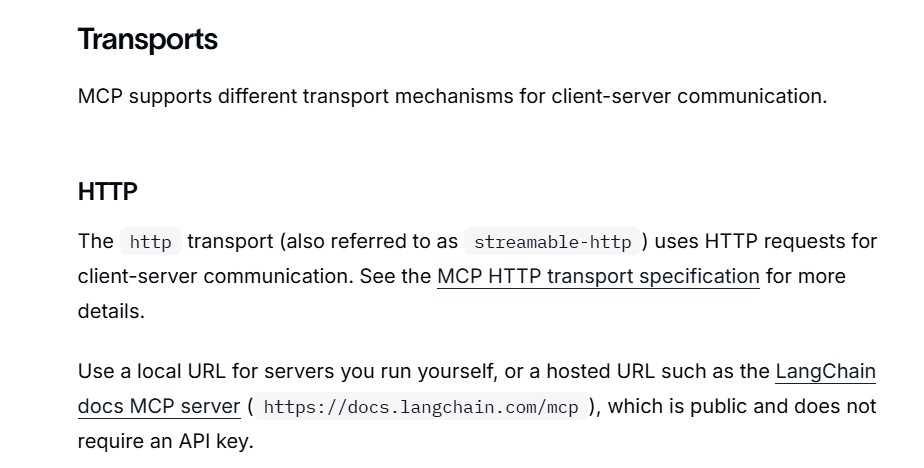Click the word 'LangChain' at line end

pos(825,371)
